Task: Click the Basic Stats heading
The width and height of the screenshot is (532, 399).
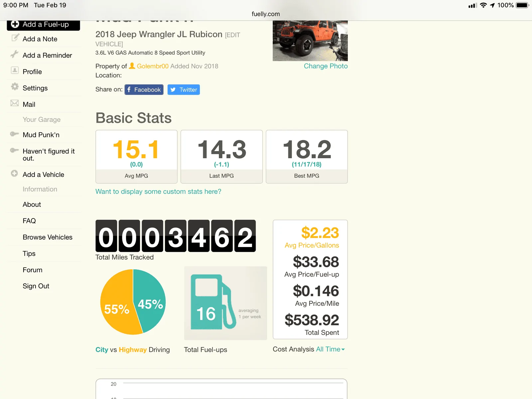Action: (x=133, y=118)
